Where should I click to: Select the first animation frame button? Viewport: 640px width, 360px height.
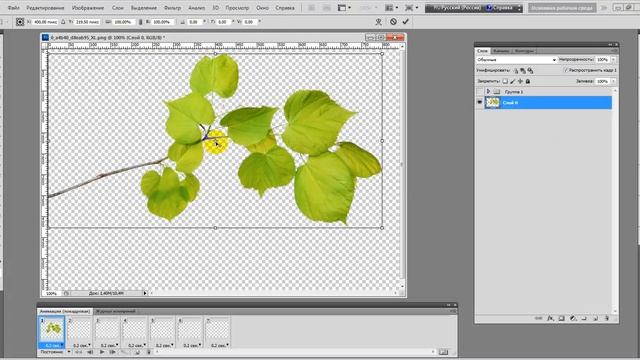tap(79, 352)
